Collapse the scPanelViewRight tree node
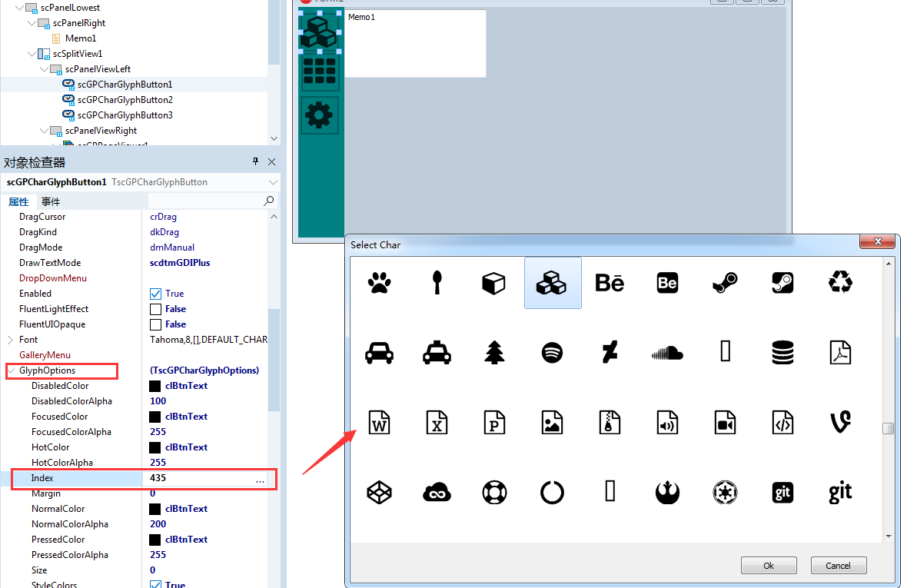This screenshot has width=917, height=588. 45,131
